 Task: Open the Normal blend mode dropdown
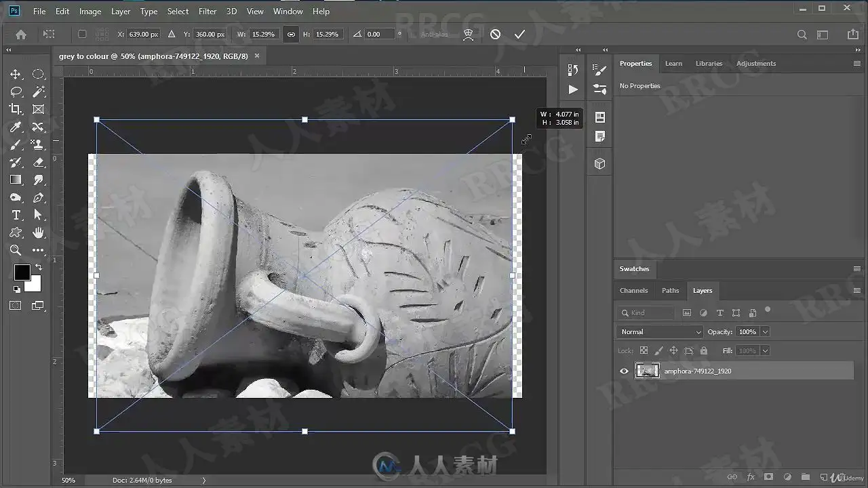coord(660,331)
